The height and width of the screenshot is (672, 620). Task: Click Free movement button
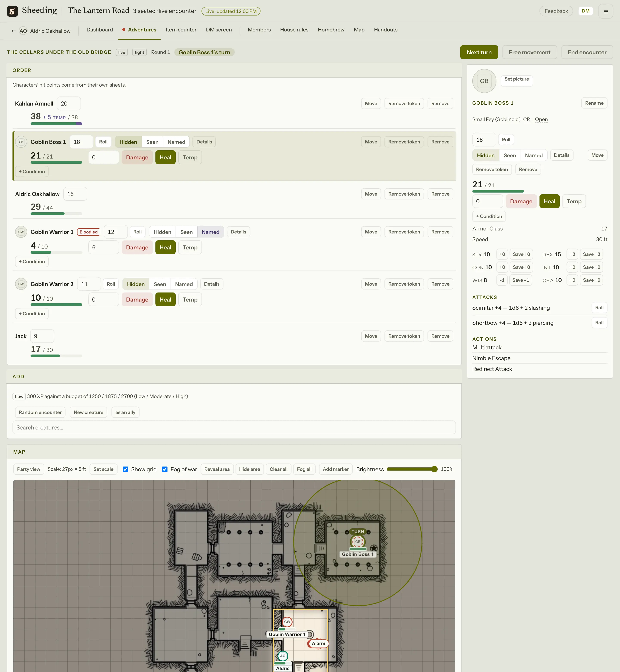529,52
